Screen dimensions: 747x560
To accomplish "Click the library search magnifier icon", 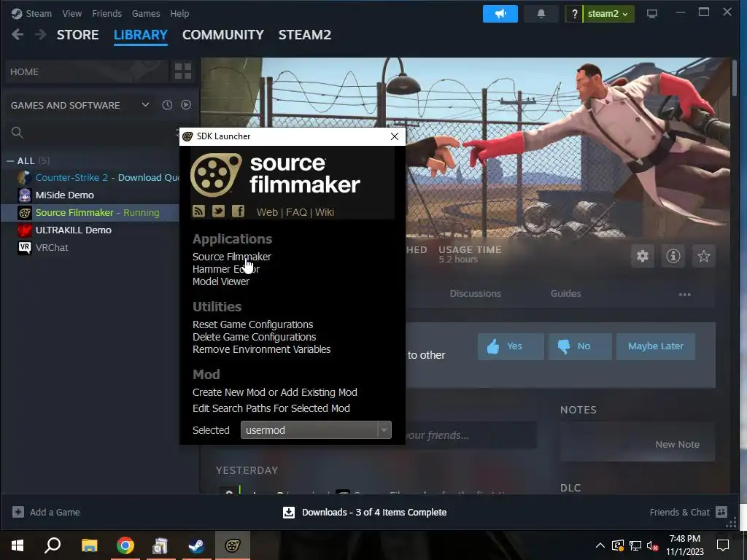I will tap(18, 133).
